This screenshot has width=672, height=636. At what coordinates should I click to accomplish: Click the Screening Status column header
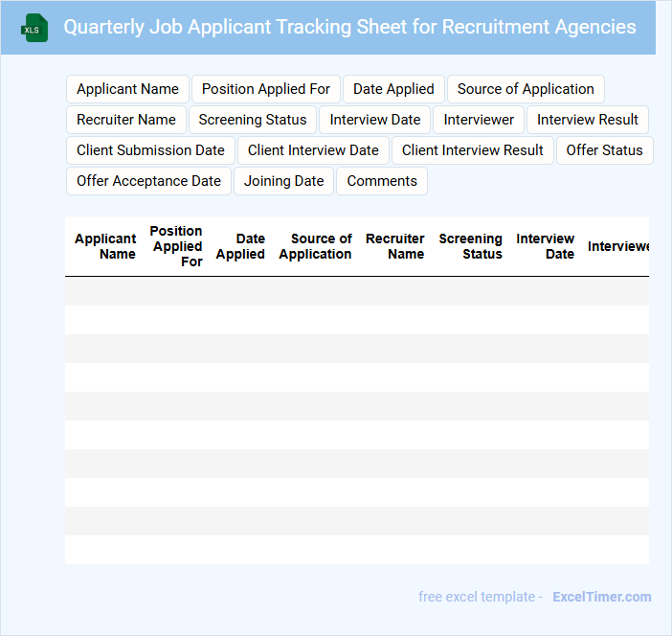coord(471,246)
